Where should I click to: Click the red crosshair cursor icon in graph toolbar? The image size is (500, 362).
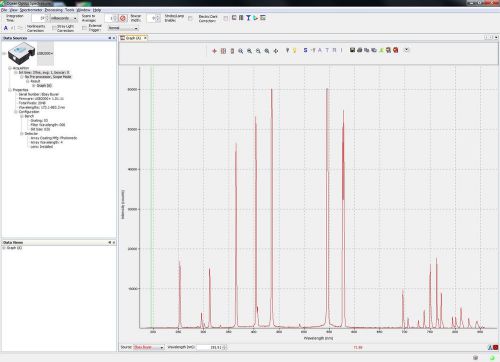pyautogui.click(x=214, y=51)
